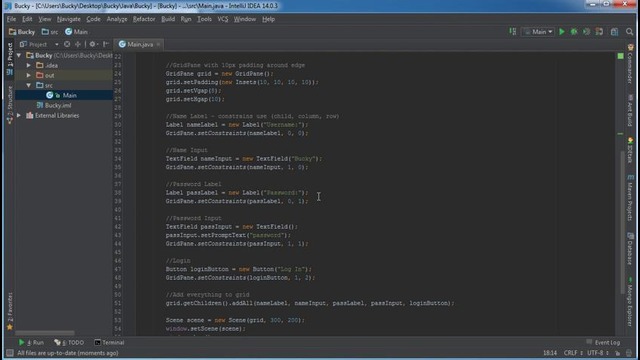The height and width of the screenshot is (360, 640).
Task: Collapse the src folder
Action: [x=29, y=85]
